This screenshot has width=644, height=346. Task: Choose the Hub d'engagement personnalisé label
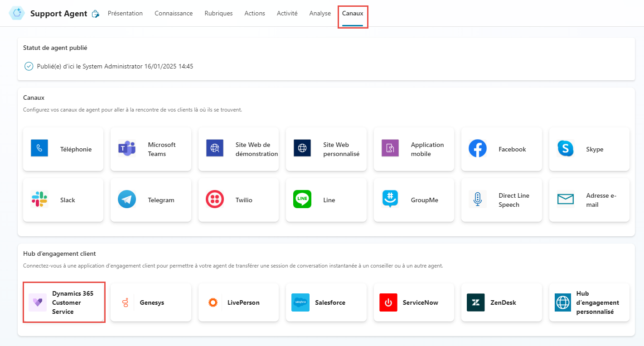point(598,302)
